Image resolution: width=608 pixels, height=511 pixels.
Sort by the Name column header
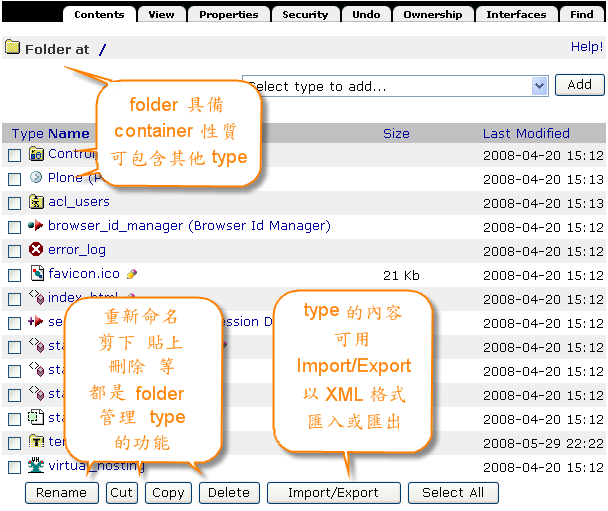click(x=68, y=133)
